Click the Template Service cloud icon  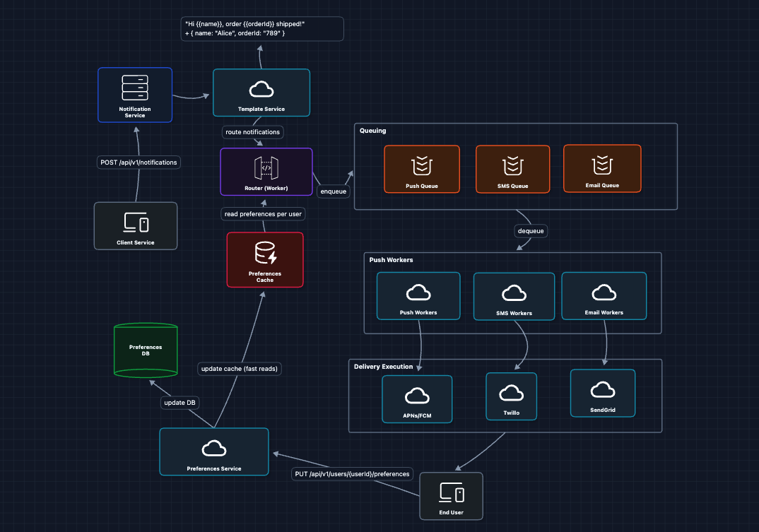pyautogui.click(x=261, y=89)
